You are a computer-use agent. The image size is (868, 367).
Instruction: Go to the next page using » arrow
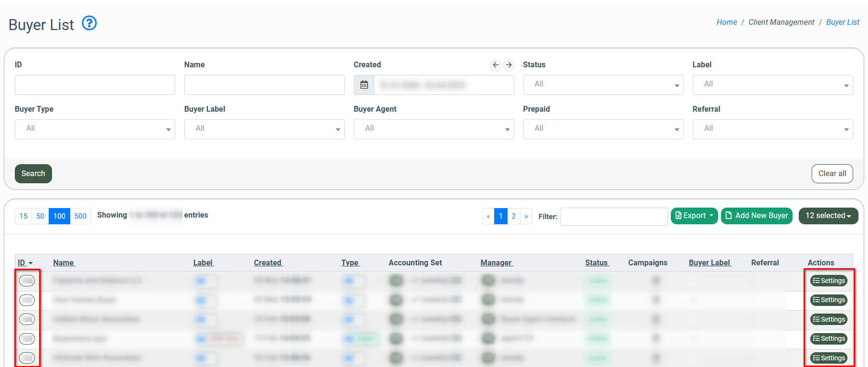point(526,216)
